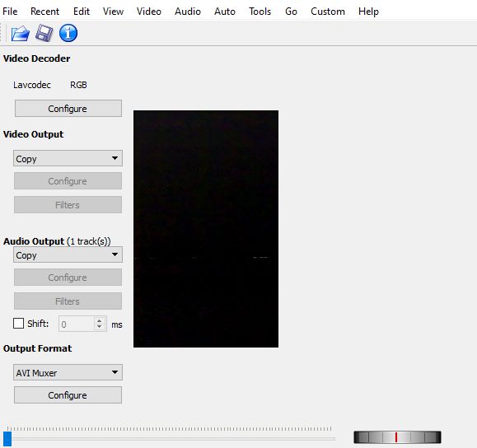477x448 pixels.
Task: Expand the Audio Output codec dropdown
Action: (x=68, y=254)
